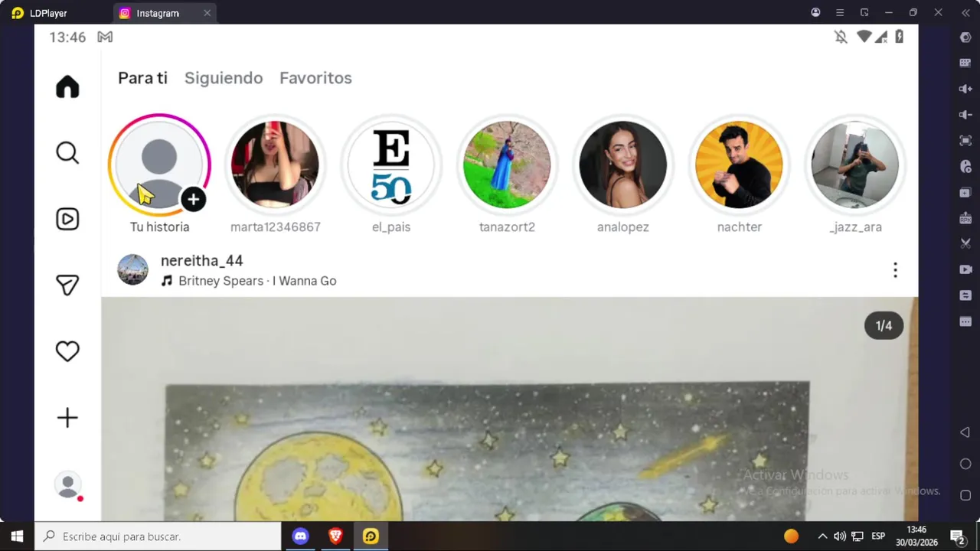Add to your story plus badge
The height and width of the screenshot is (551, 980).
coord(193,200)
